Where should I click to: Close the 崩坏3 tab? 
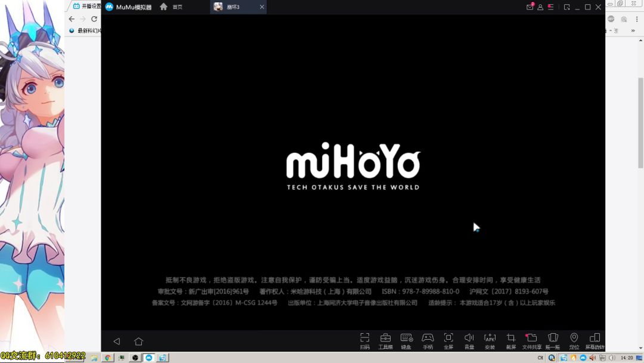tap(262, 7)
